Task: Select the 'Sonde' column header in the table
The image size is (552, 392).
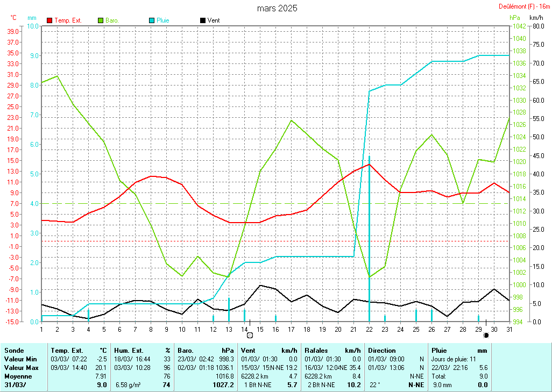Action: pyautogui.click(x=14, y=350)
